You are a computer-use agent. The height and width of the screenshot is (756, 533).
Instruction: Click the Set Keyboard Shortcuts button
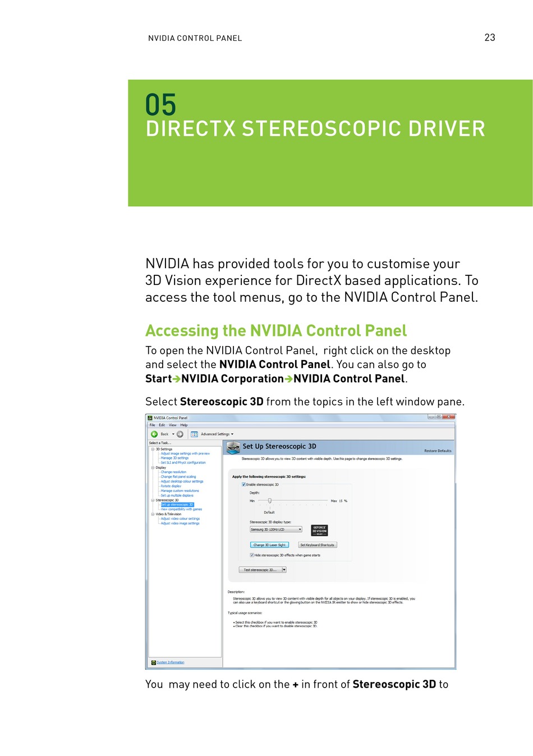click(317, 545)
